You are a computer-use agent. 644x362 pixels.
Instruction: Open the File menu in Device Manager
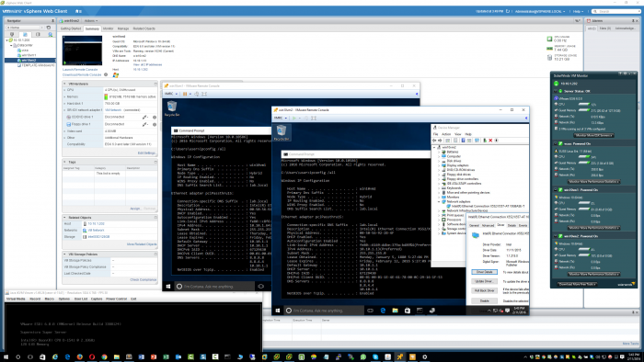coord(436,134)
